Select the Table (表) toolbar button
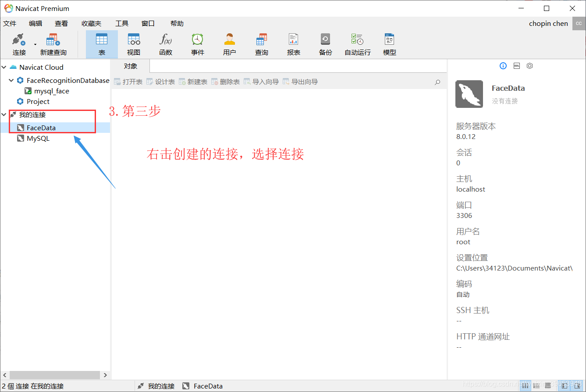 tap(102, 44)
